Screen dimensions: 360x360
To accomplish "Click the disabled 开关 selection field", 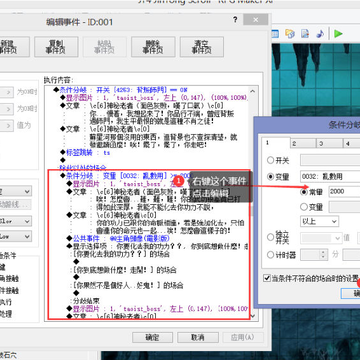I will [330, 160].
